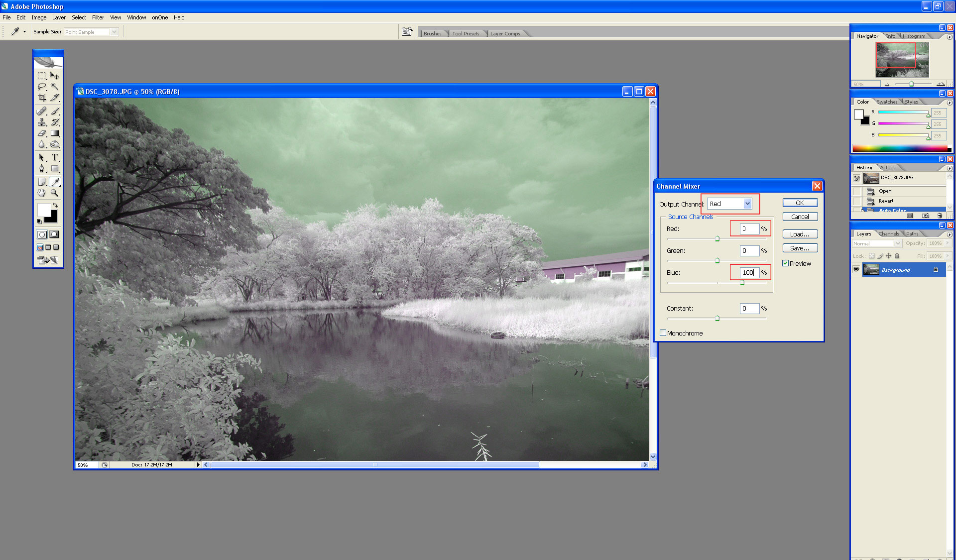Click the Load... button
The height and width of the screenshot is (560, 956).
coord(800,234)
